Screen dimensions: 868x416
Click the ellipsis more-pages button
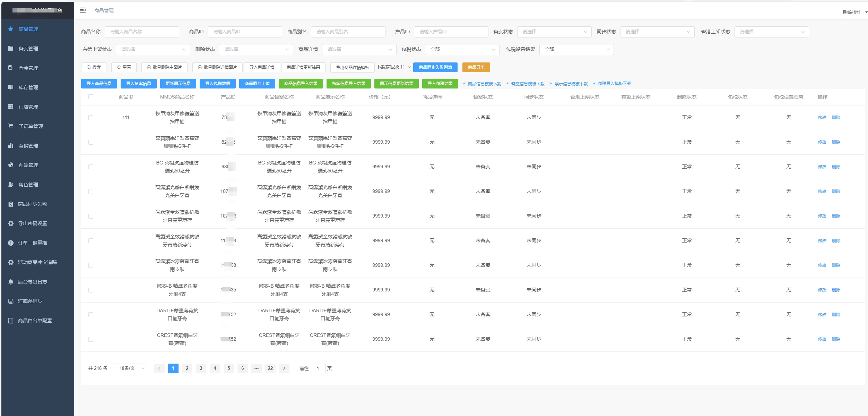pyautogui.click(x=257, y=368)
